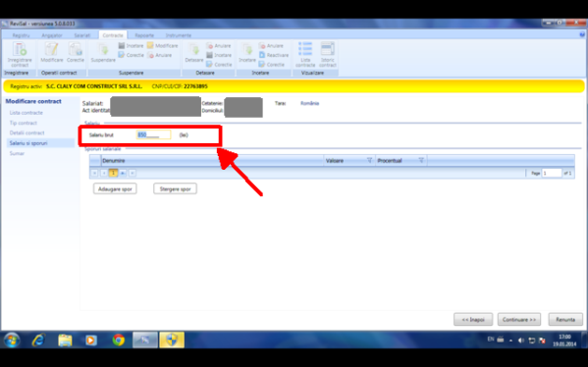Click Corectie in the Detasare group

pos(219,65)
